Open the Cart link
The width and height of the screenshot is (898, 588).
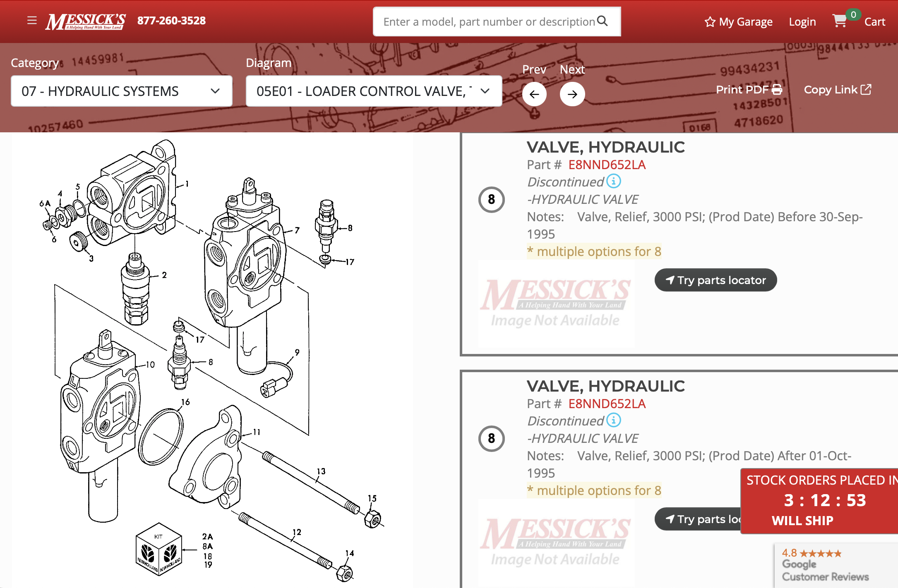click(x=874, y=22)
